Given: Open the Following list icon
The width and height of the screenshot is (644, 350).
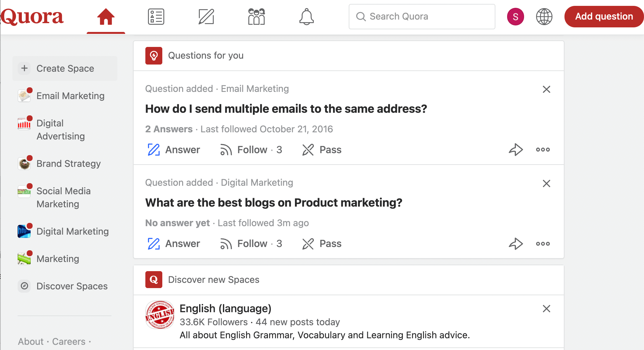Looking at the screenshot, I should (156, 17).
